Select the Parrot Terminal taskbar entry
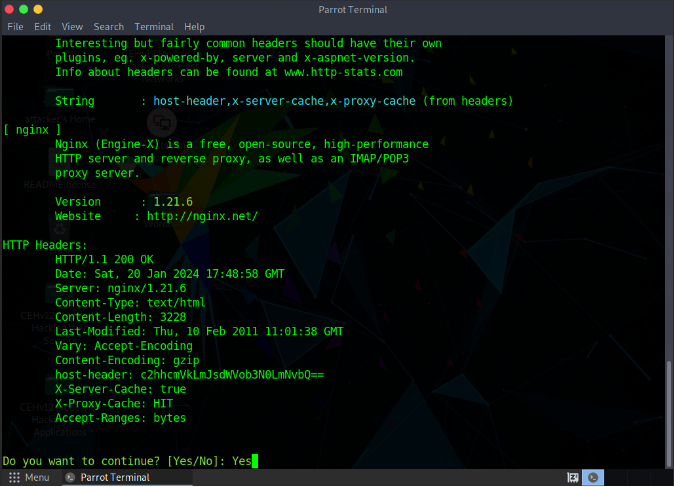The width and height of the screenshot is (674, 487). 108,478
